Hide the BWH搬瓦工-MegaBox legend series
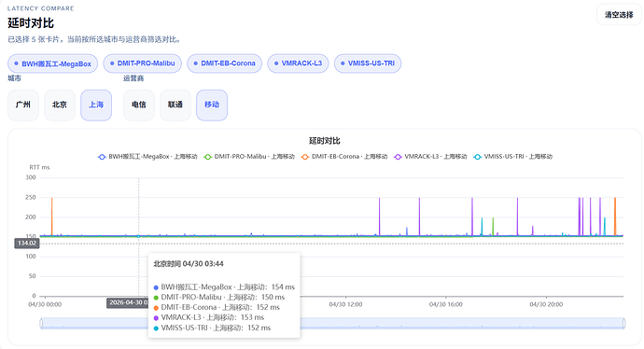The width and height of the screenshot is (644, 349). pos(147,157)
